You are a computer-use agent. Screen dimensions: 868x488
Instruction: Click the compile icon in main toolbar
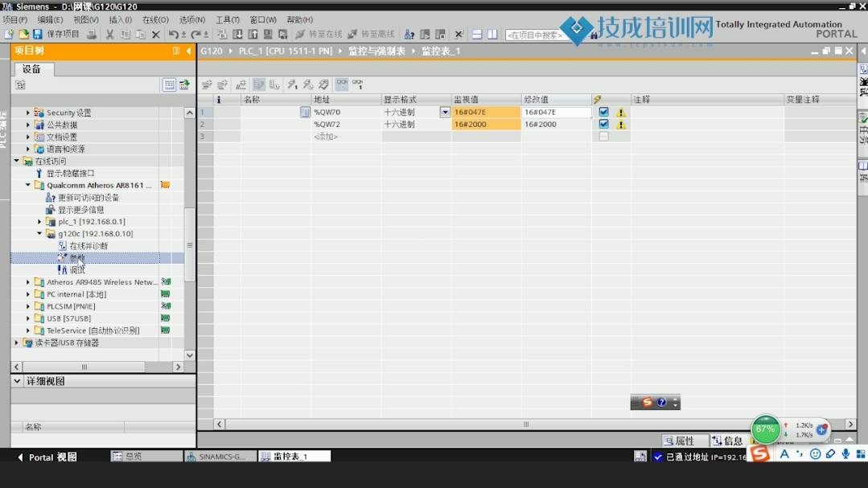222,35
